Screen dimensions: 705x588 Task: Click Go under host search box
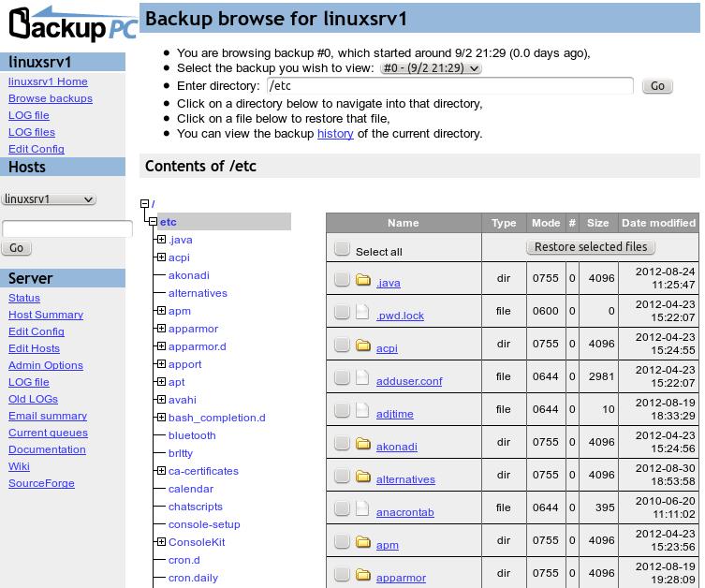(x=17, y=248)
